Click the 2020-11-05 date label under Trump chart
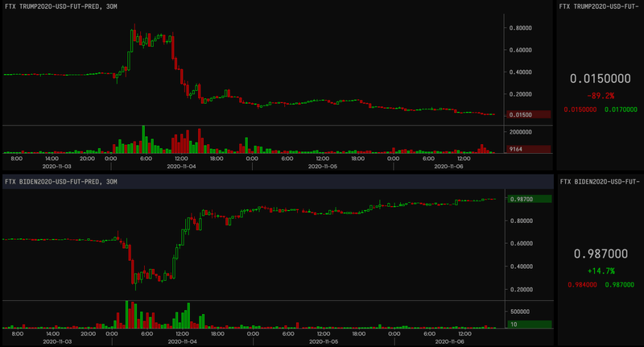The width and height of the screenshot is (644, 347). pyautogui.click(x=323, y=167)
